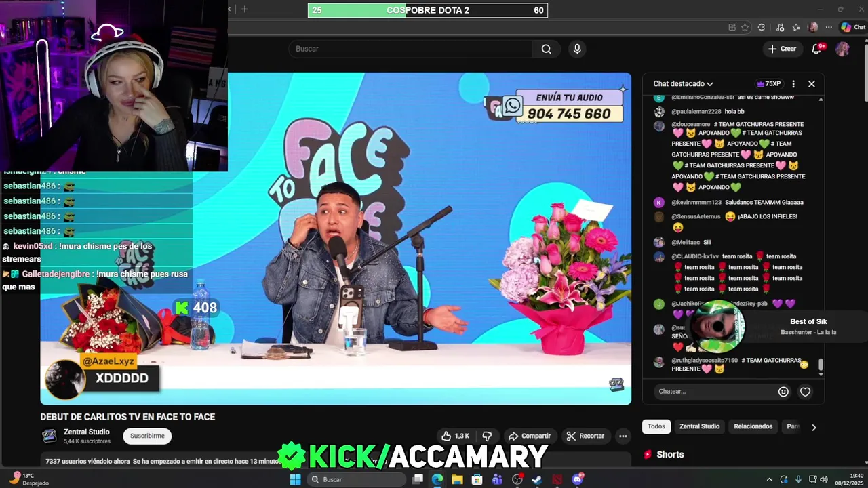Click the Crear create button
Viewport: 868px width, 488px height.
782,49
